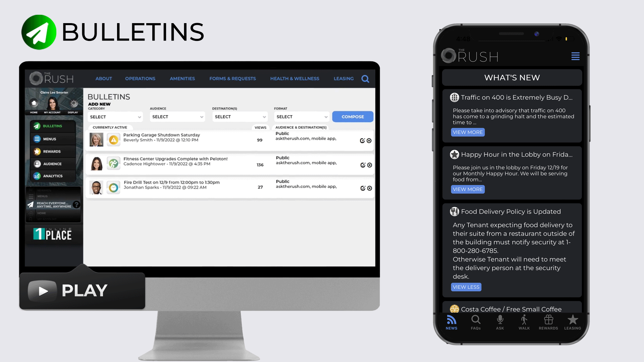Click the LEASING tab in navigation

(344, 78)
